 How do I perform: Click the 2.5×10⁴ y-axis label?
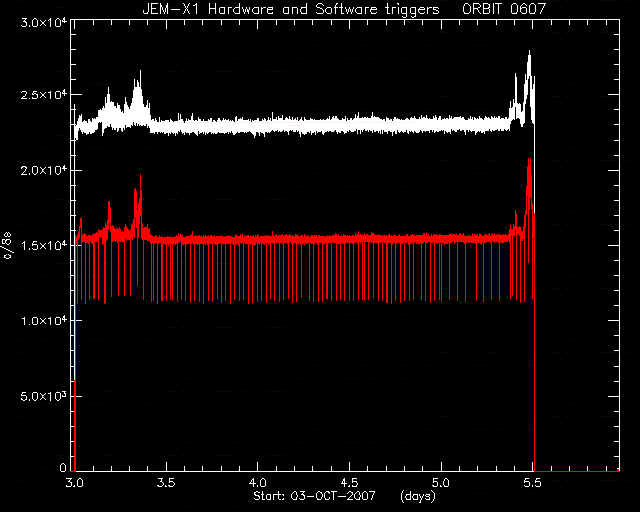click(44, 95)
